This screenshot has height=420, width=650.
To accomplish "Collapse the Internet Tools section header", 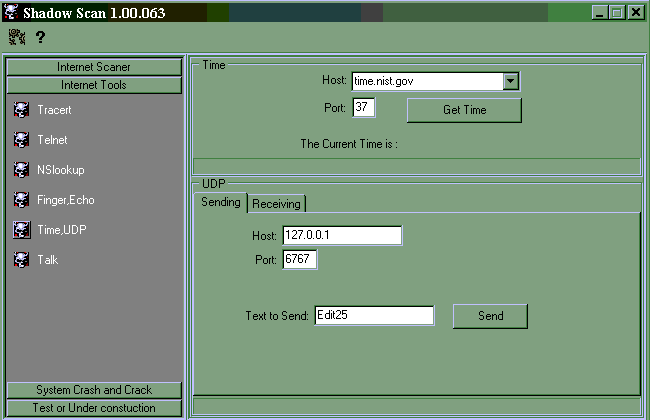I will [x=94, y=85].
